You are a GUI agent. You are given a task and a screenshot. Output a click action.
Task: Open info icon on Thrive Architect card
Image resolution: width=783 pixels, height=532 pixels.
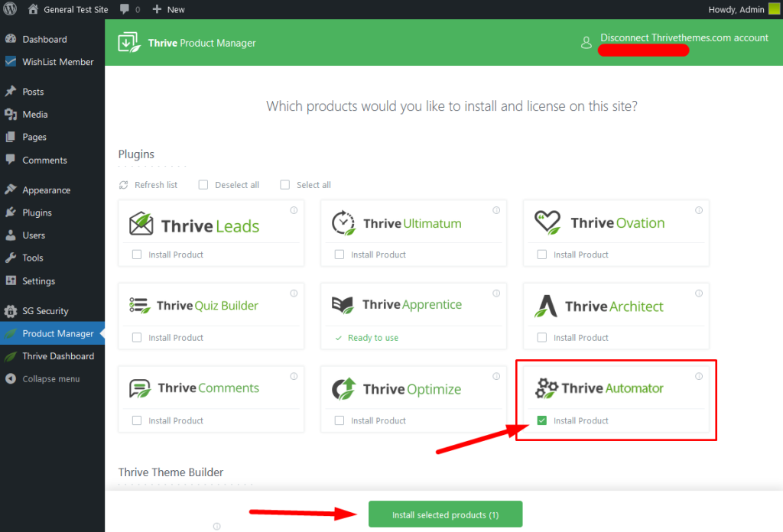pos(699,293)
